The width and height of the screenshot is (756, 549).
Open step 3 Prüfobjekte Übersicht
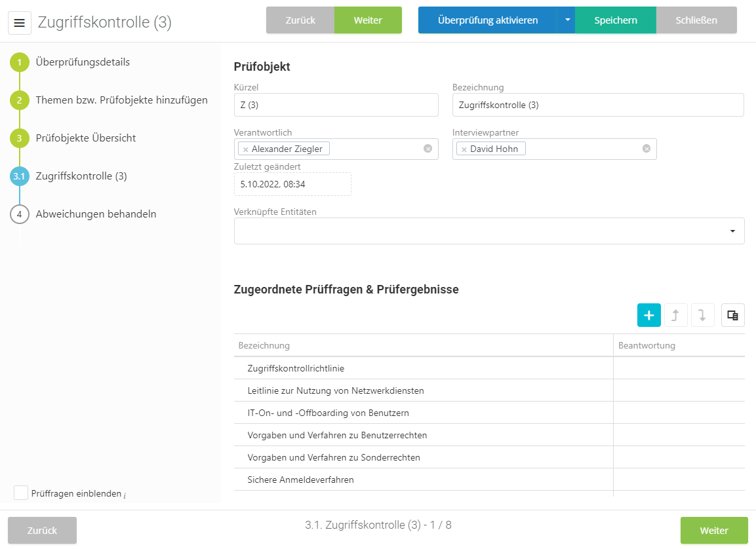click(86, 138)
